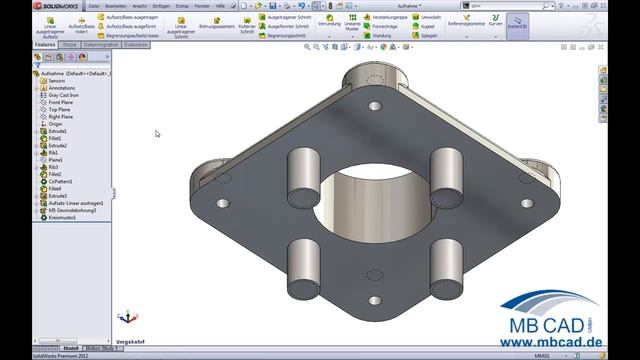The width and height of the screenshot is (640, 360).
Task: Open FeatureManager design tree tab icon
Action: pos(38,57)
